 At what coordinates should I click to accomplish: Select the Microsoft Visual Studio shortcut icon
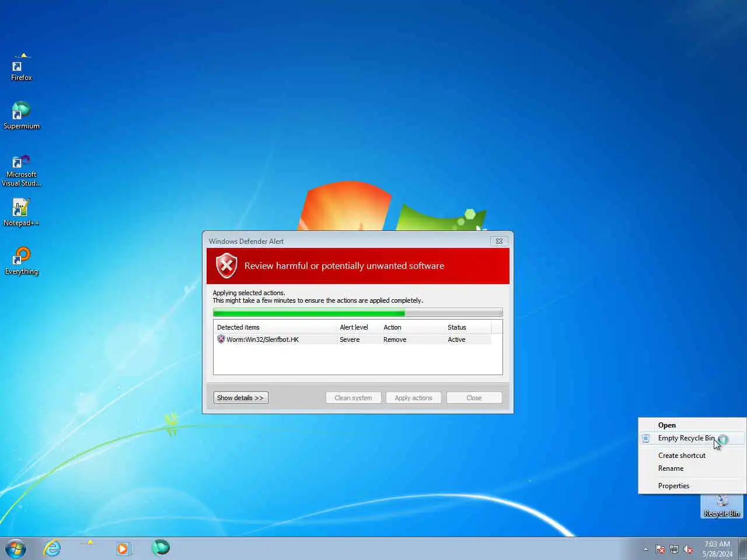pos(21,169)
